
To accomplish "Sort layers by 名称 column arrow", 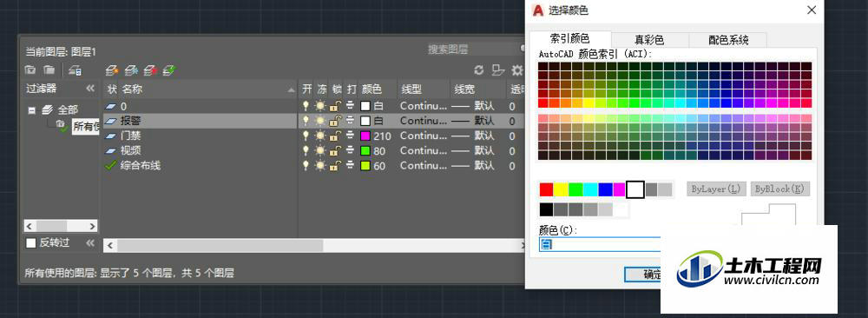I will click(292, 89).
